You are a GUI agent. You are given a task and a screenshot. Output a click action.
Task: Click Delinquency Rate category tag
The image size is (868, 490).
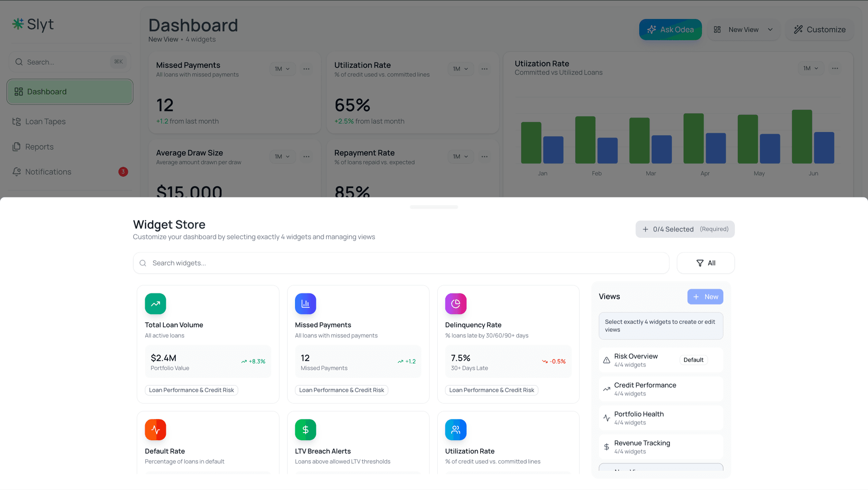click(x=491, y=390)
